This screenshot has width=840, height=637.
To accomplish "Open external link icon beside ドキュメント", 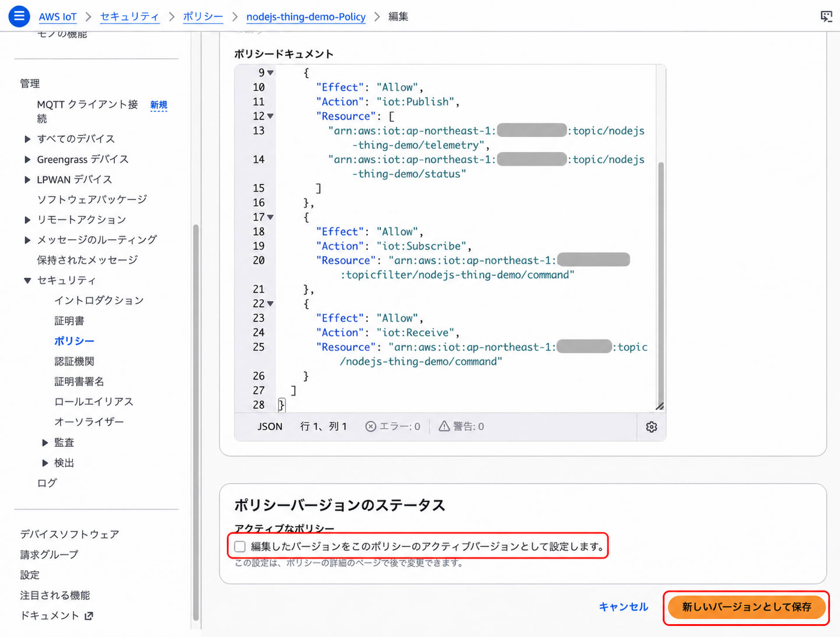I will (x=89, y=616).
